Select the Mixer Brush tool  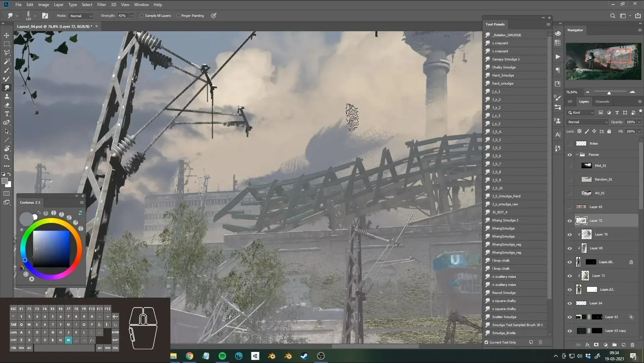tap(7, 79)
